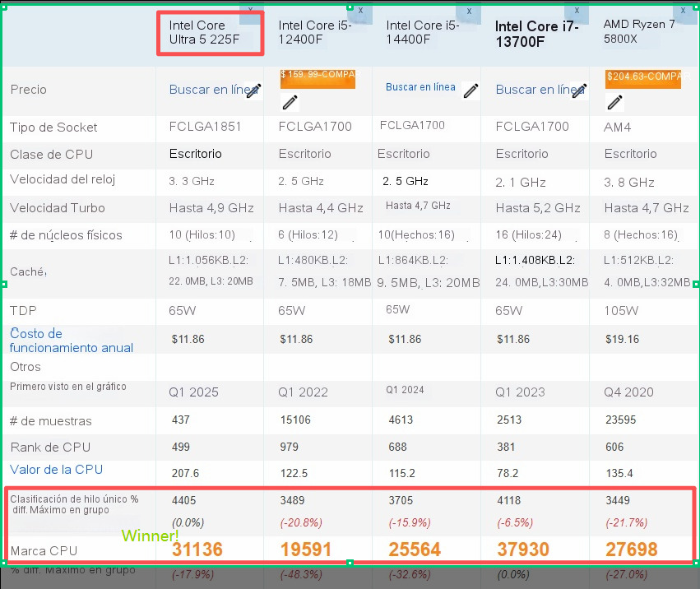Select the single thread score 4405
Viewport: 700px width, 589px height.
[183, 501]
